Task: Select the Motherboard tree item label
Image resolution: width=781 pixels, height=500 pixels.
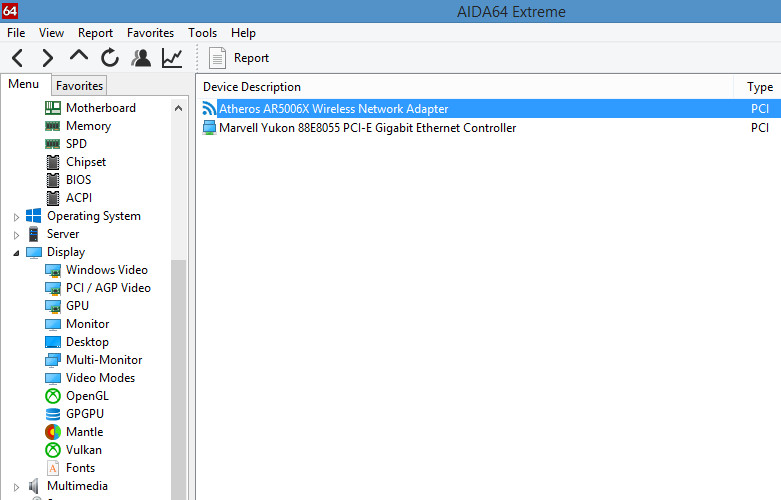Action: pos(101,108)
